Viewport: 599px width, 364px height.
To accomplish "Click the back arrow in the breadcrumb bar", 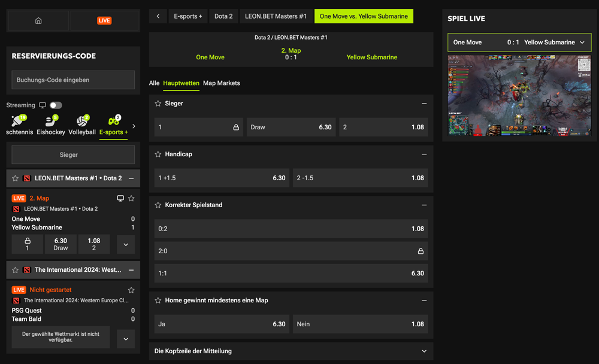I will coord(158,16).
